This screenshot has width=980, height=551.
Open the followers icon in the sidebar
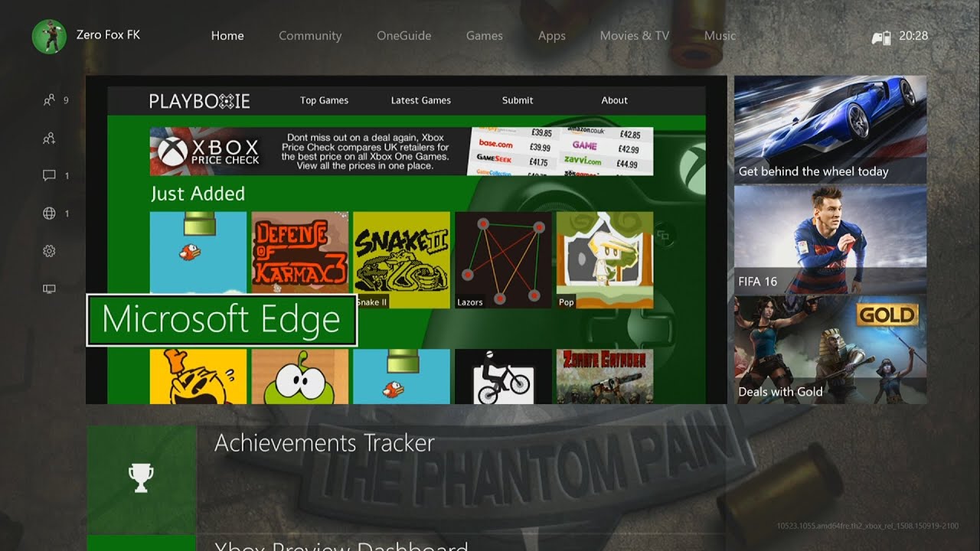49,139
